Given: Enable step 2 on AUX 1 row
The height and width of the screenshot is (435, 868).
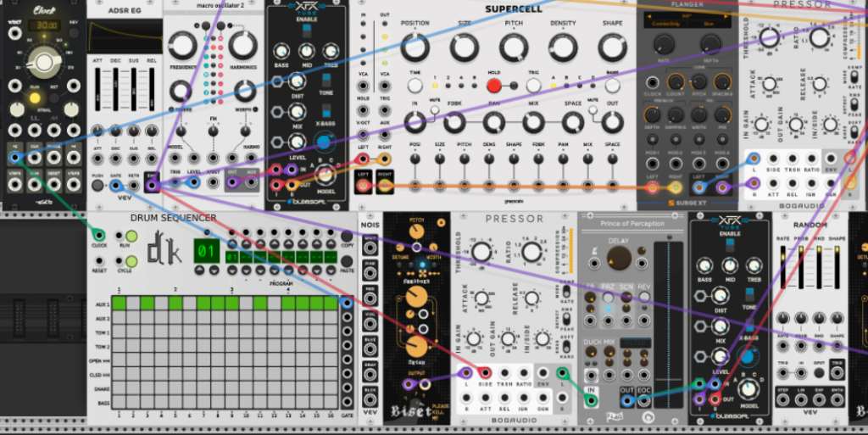Looking at the screenshot, I should pyautogui.click(x=133, y=303).
